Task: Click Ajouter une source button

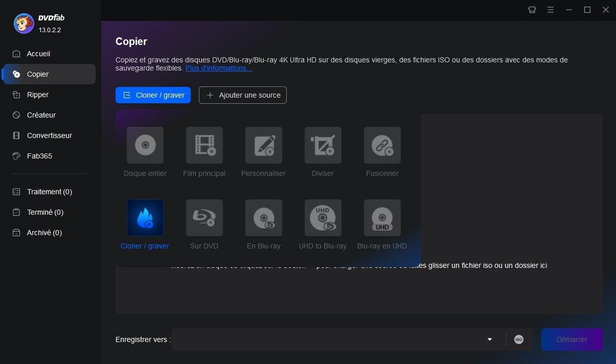Action: click(243, 95)
